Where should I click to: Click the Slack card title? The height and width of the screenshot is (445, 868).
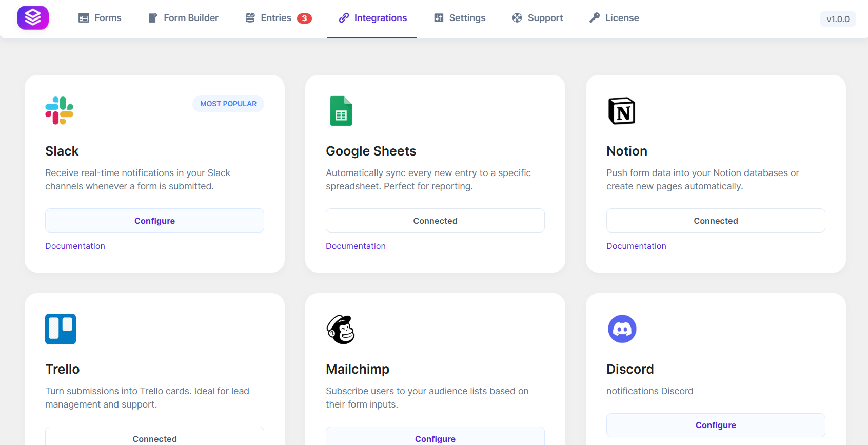(62, 151)
